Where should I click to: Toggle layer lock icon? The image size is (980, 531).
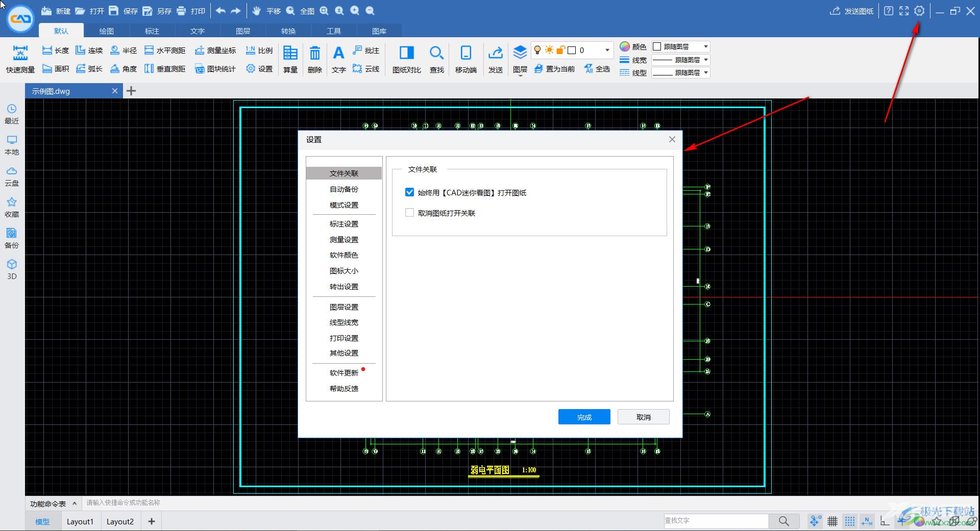(560, 50)
